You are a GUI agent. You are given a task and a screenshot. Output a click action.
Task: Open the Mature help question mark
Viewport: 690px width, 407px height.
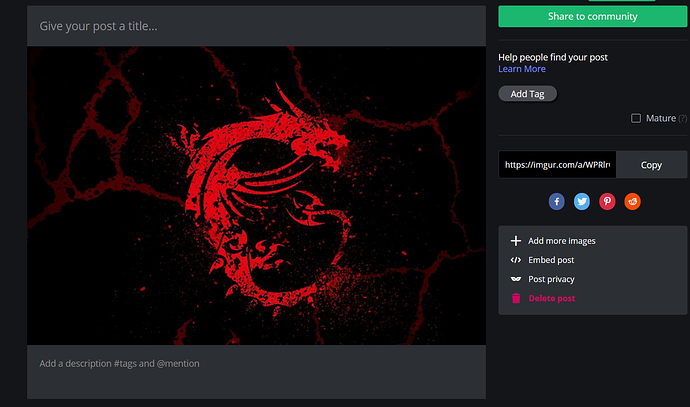683,118
